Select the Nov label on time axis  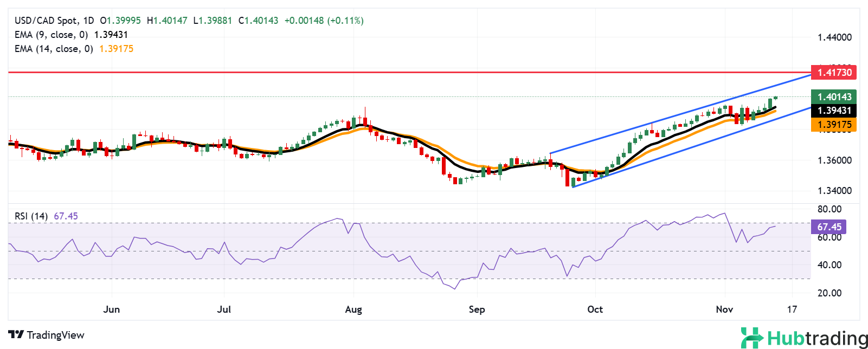724,309
